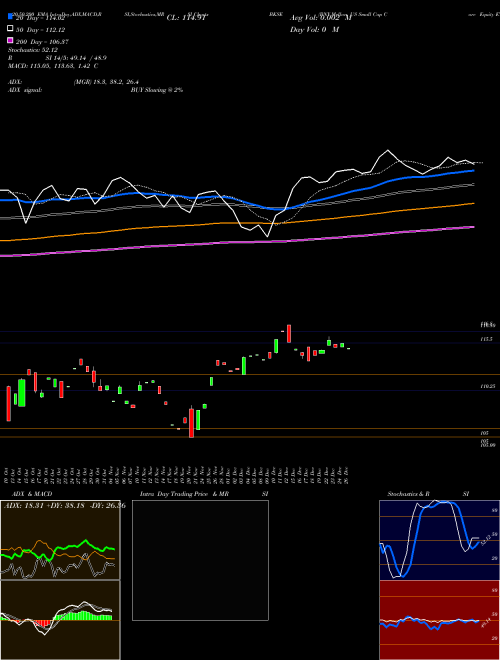The width and height of the screenshot is (500, 660).
Task: Click the white 50 Day legend swatch
Action: pyautogui.click(x=10, y=28)
